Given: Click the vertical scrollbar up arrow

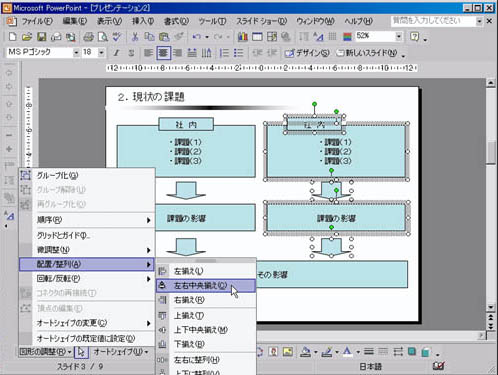Looking at the screenshot, I should (491, 83).
